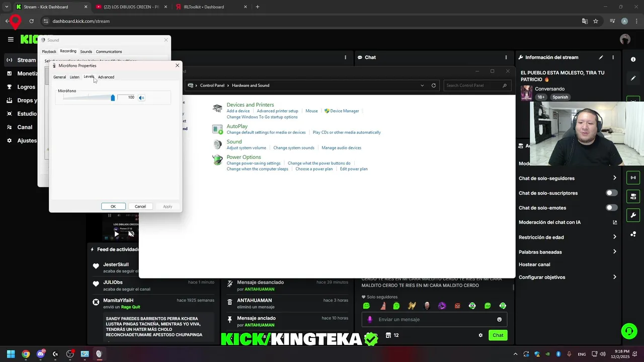Viewport: 644px width, 362px height.
Task: Go to Stream in the Kick sidebar
Action: [22, 60]
